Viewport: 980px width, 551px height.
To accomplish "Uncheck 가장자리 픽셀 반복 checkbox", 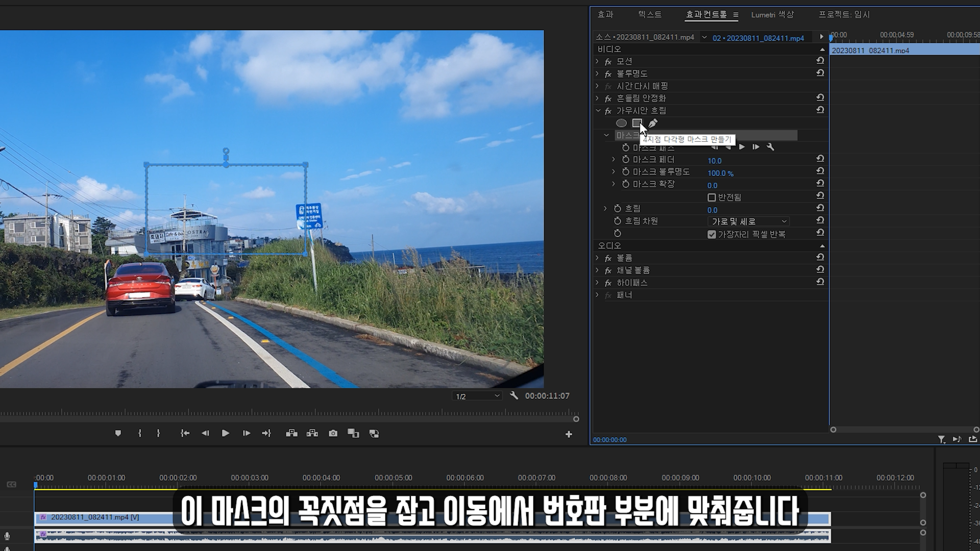I will (712, 234).
